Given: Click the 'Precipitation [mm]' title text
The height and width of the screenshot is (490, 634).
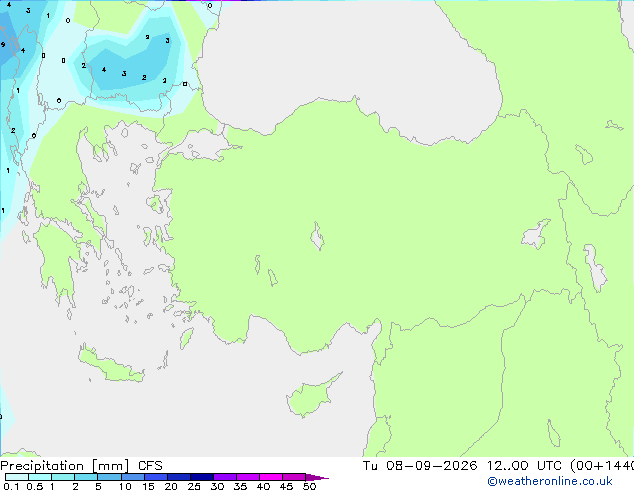Looking at the screenshot, I should coord(65,466).
